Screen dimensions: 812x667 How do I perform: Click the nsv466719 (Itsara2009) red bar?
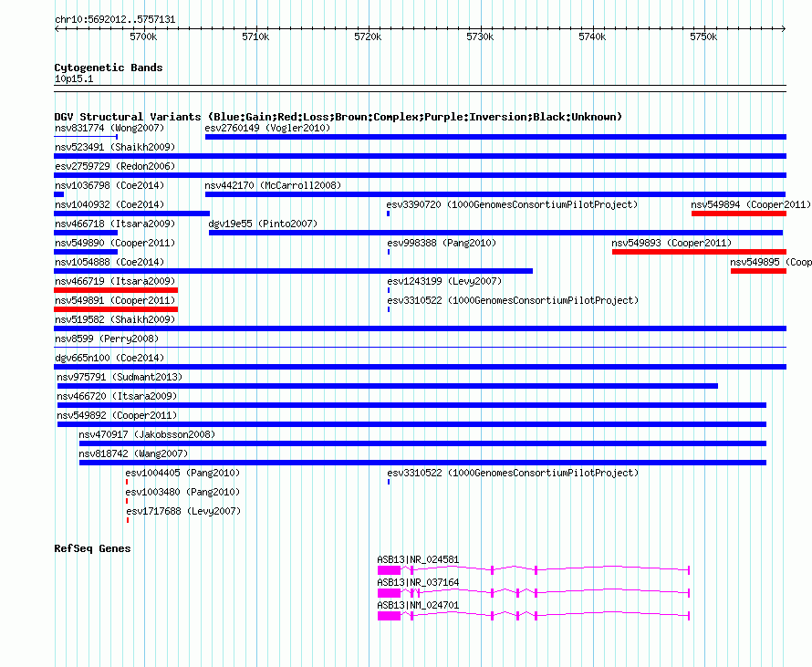click(x=116, y=290)
